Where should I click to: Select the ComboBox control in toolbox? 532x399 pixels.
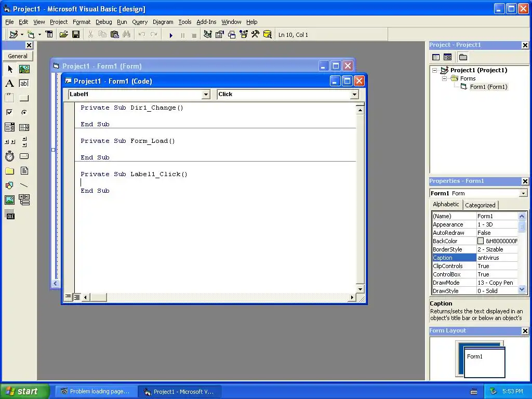[x=10, y=127]
